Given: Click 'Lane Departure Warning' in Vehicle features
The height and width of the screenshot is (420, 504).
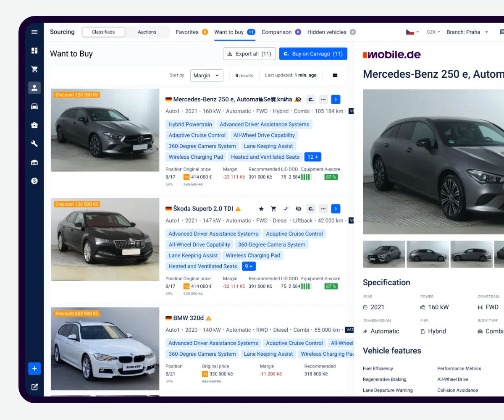Looking at the screenshot, I should click(x=388, y=390).
